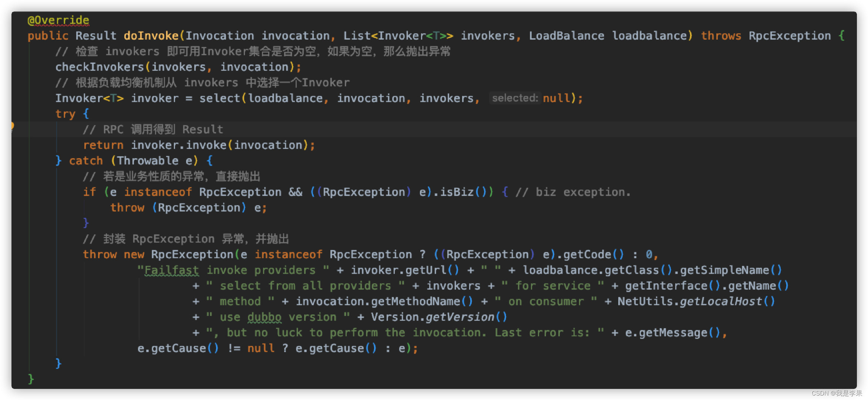Click Version.getVersion() call
The width and height of the screenshot is (868, 400).
pos(439,317)
